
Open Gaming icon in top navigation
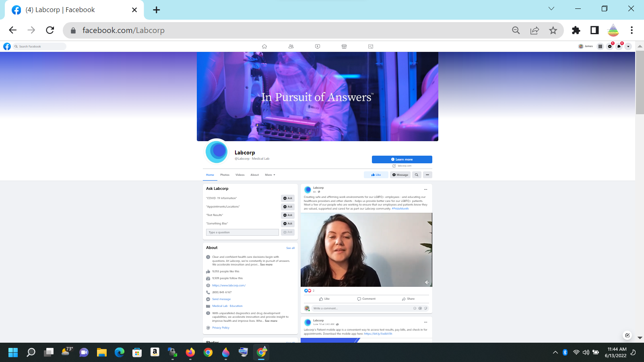tap(371, 46)
